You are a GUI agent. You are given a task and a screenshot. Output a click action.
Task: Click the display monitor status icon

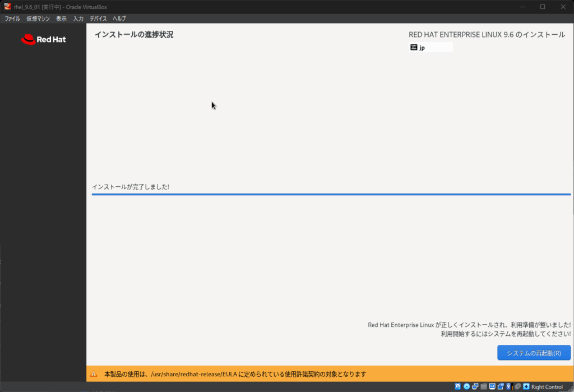coord(492,386)
